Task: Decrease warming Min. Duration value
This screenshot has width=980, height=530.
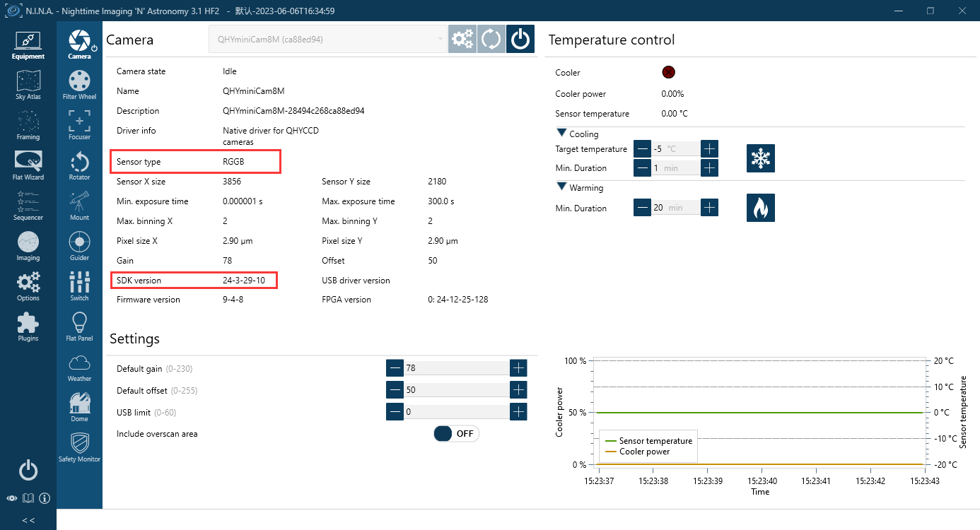Action: click(x=642, y=208)
